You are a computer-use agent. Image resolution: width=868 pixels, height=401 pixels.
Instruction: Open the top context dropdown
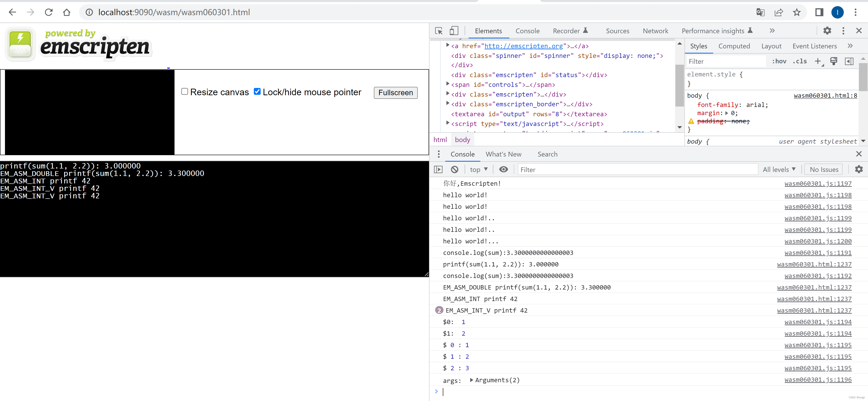[479, 169]
